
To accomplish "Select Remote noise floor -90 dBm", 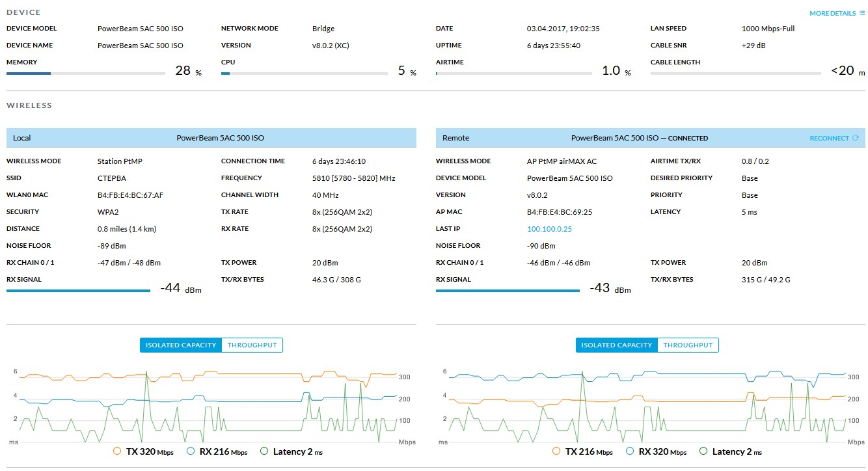I will click(541, 246).
